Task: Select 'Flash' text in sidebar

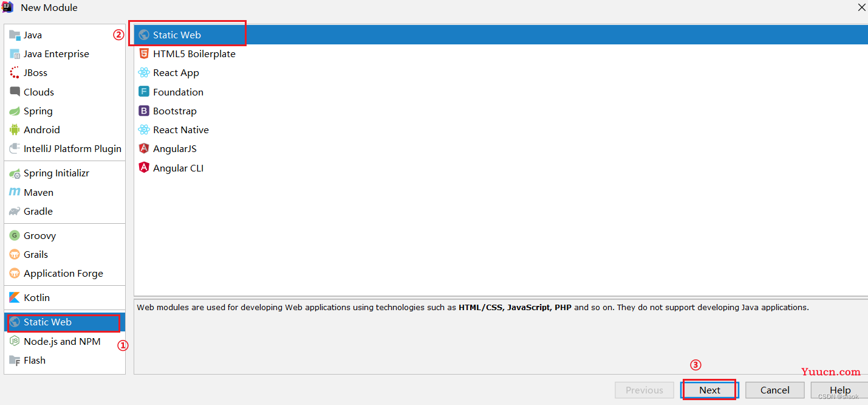Action: [35, 360]
